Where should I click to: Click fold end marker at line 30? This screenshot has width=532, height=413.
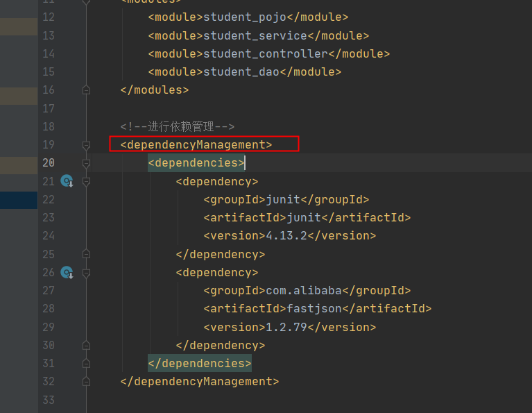click(x=86, y=345)
